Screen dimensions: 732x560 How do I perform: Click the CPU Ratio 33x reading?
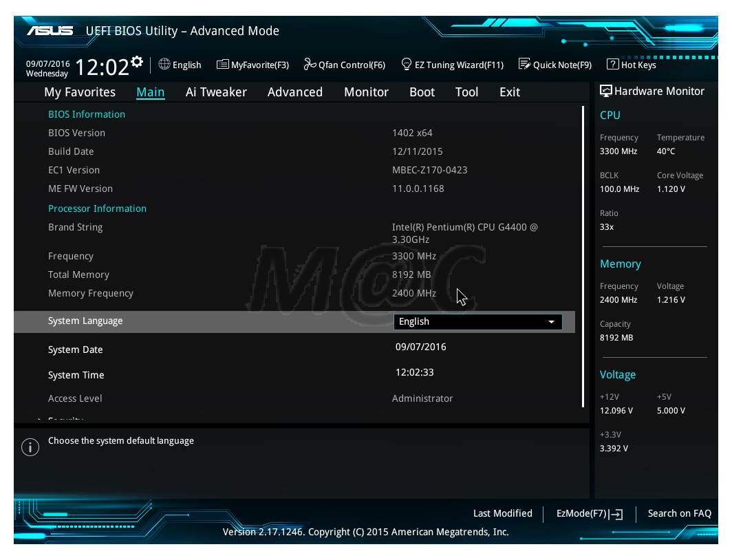point(607,227)
